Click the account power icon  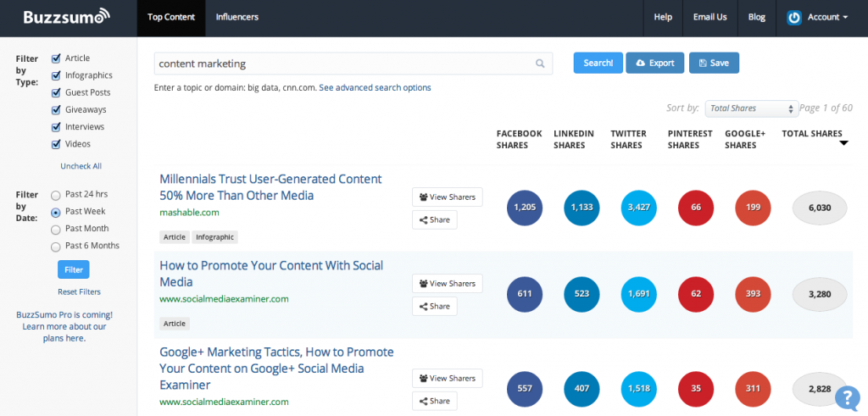point(794,18)
